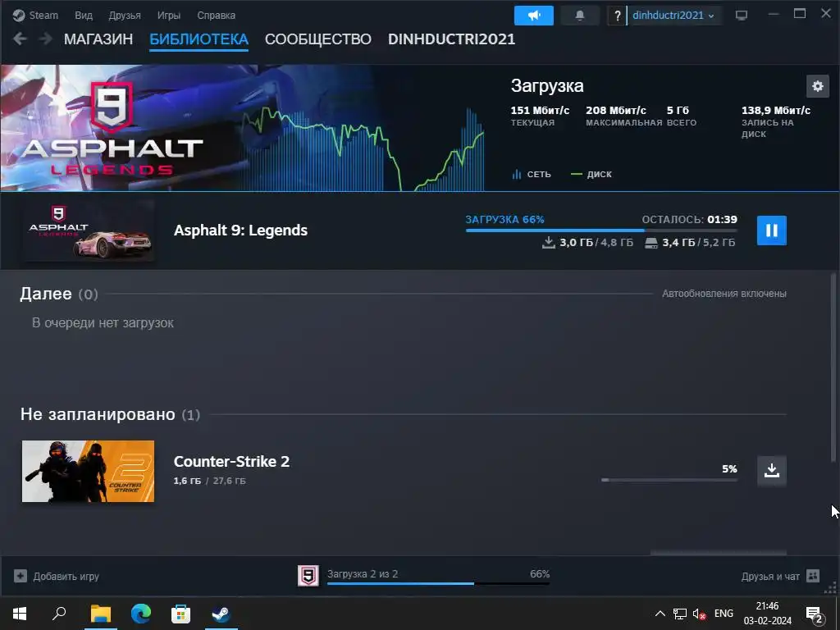
Task: Open the Windows notification center
Action: (x=815, y=614)
